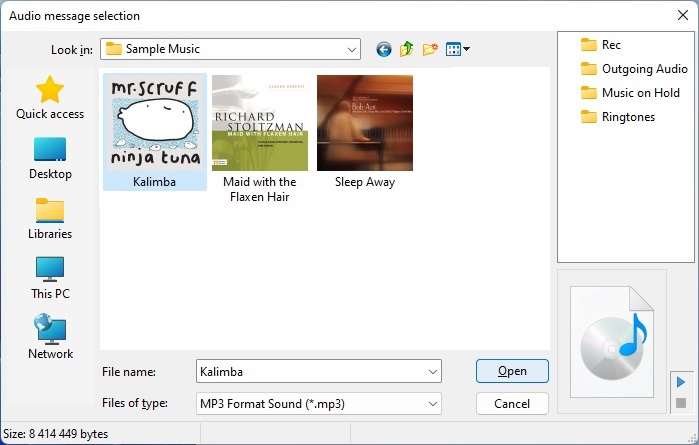Open the View Menu icon
This screenshot has height=445, width=699.
[457, 49]
